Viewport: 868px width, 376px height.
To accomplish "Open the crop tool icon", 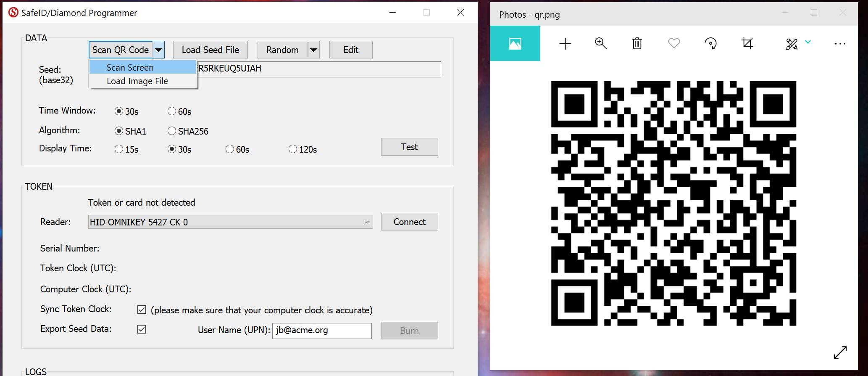I will click(747, 44).
